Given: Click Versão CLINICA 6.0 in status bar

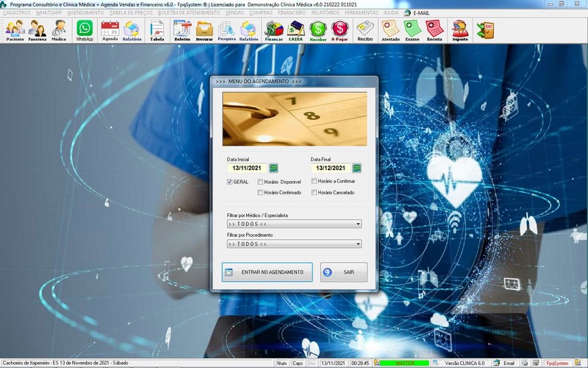Looking at the screenshot, I should click(465, 363).
